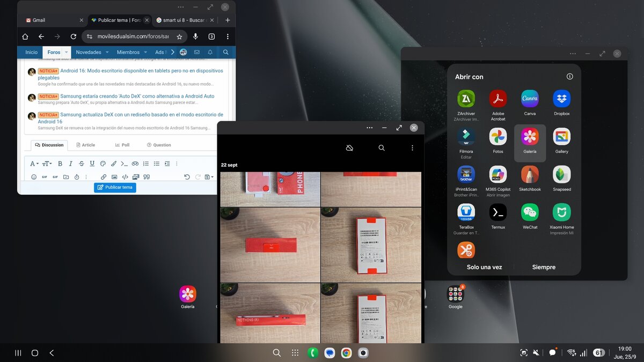The width and height of the screenshot is (644, 362).
Task: Open gallery search magnifier icon
Action: (x=382, y=147)
